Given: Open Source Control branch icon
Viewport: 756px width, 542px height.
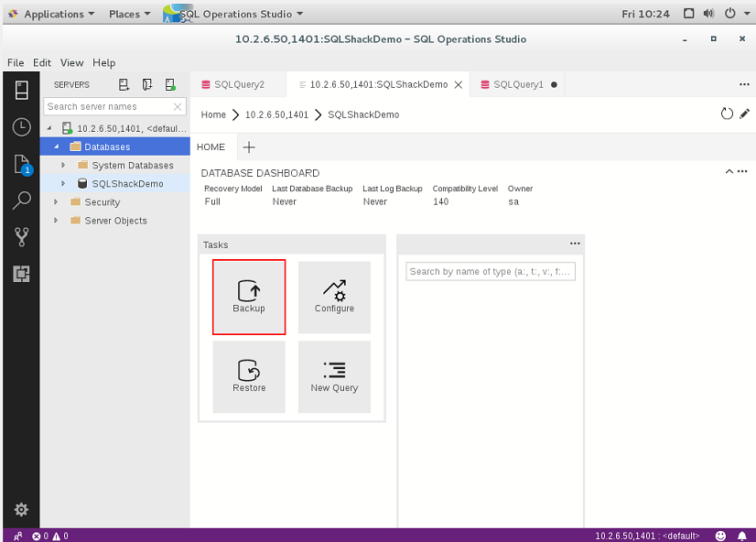Looking at the screenshot, I should tap(21, 237).
